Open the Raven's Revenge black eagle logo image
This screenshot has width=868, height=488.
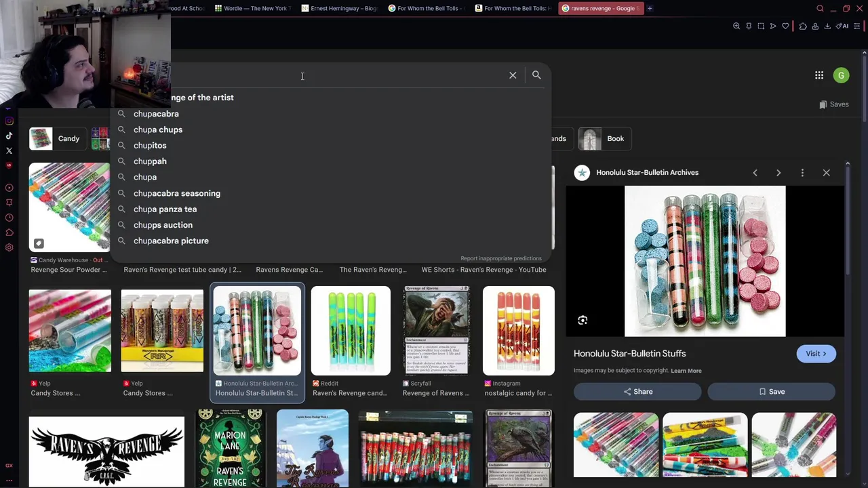[106, 451]
